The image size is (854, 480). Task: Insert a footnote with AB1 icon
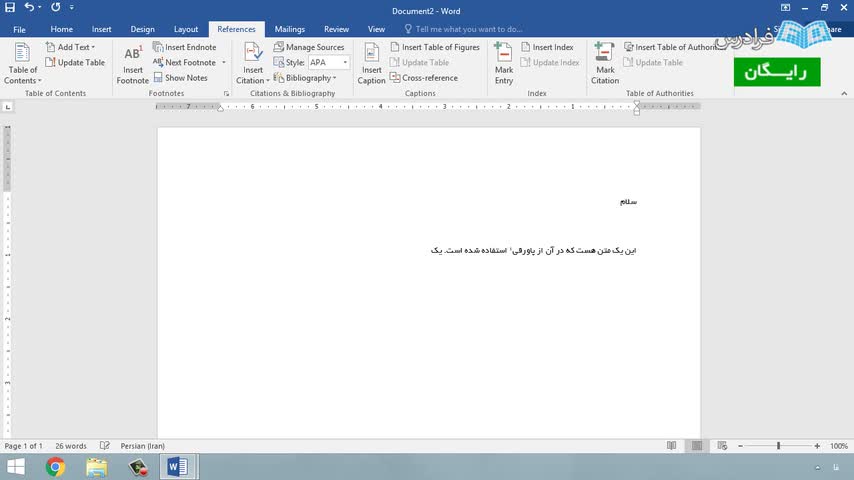132,64
